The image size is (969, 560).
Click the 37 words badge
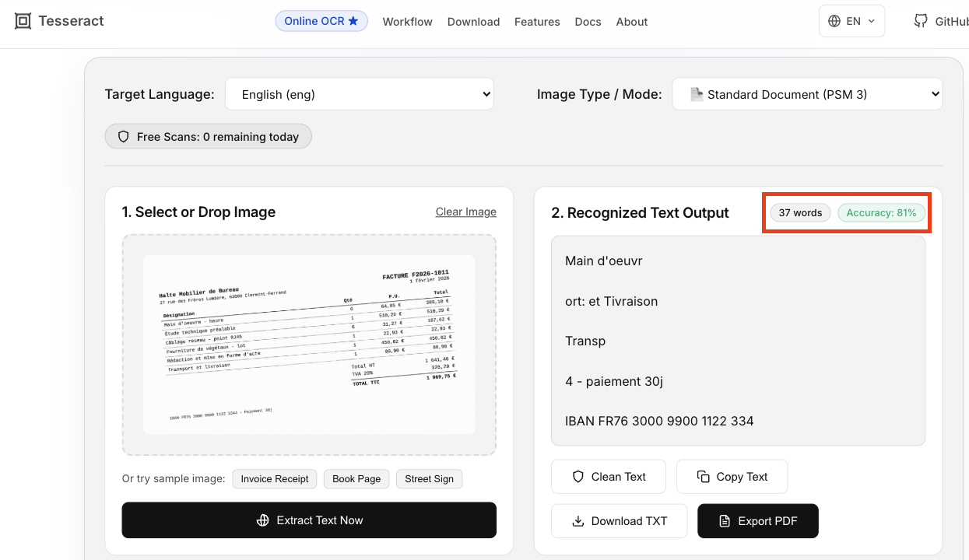800,212
